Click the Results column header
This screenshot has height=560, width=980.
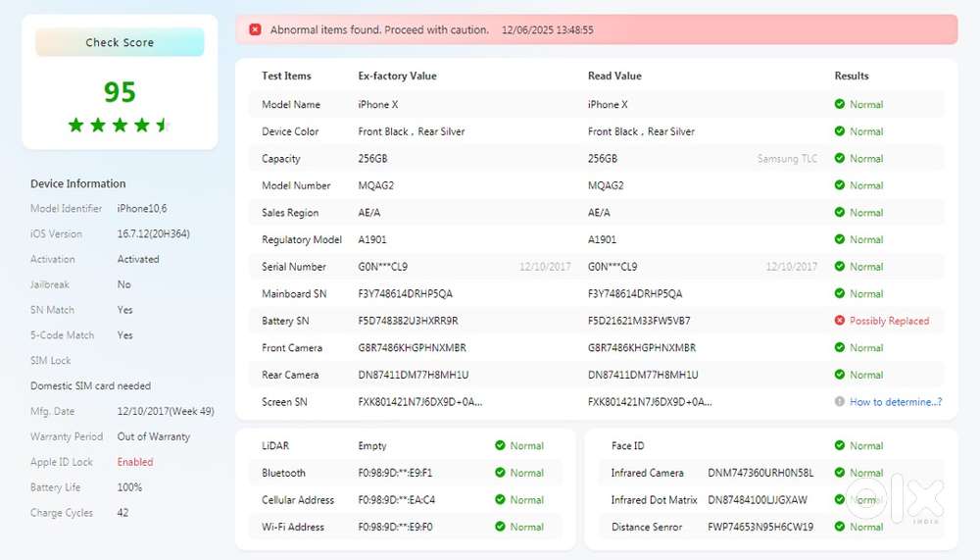click(852, 76)
